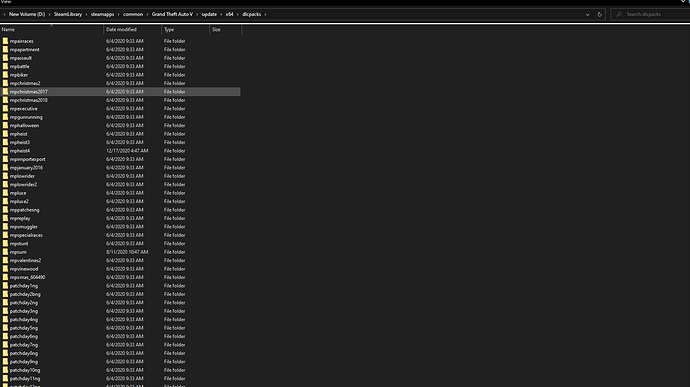Image resolution: width=690 pixels, height=387 pixels.
Task: Go to x64 folder in breadcrumb
Action: point(229,15)
